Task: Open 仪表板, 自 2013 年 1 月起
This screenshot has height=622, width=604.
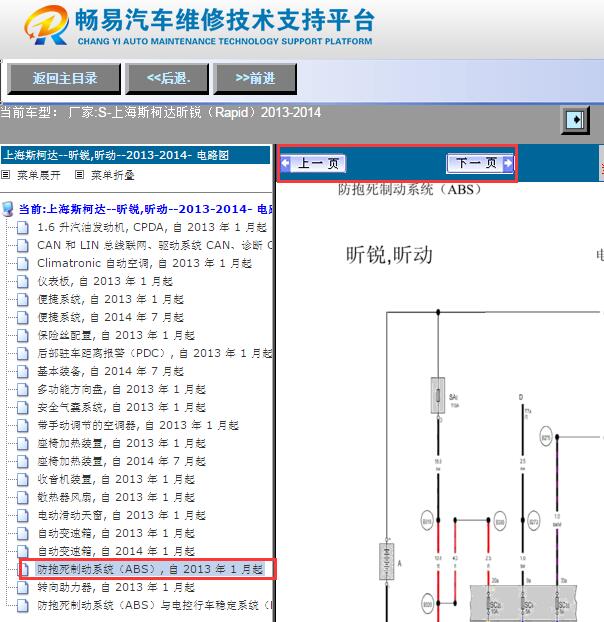Action: [105, 281]
